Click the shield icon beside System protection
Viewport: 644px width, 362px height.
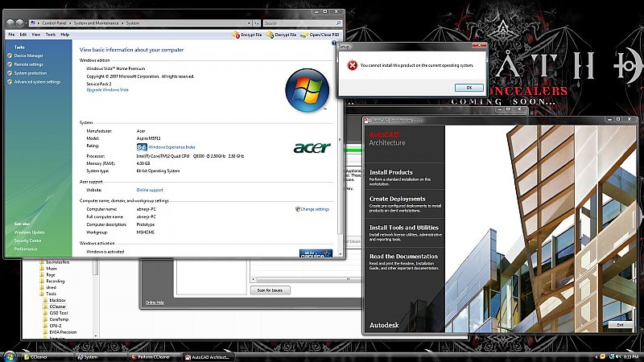(x=10, y=73)
